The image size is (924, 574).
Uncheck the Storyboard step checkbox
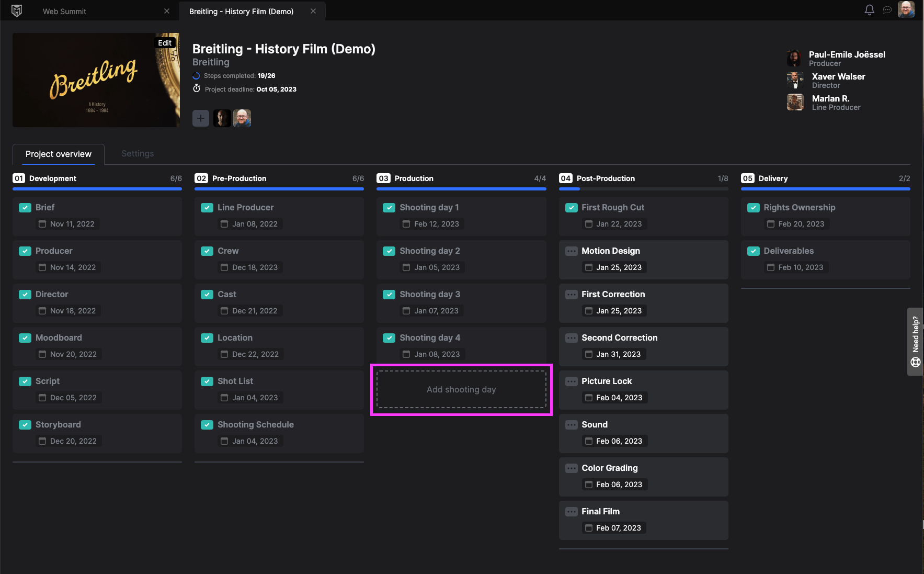click(25, 425)
